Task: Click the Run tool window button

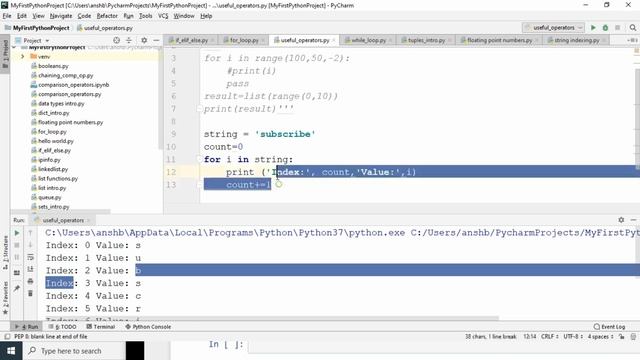Action: (26, 327)
